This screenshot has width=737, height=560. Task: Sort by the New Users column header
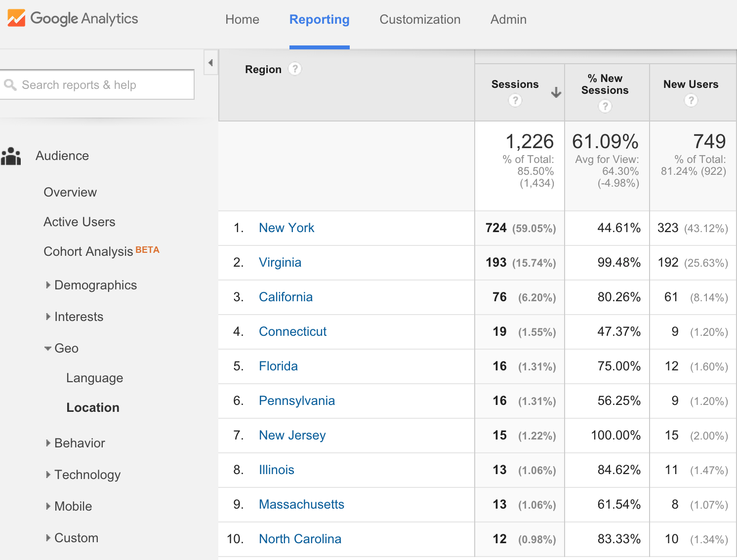coord(691,84)
